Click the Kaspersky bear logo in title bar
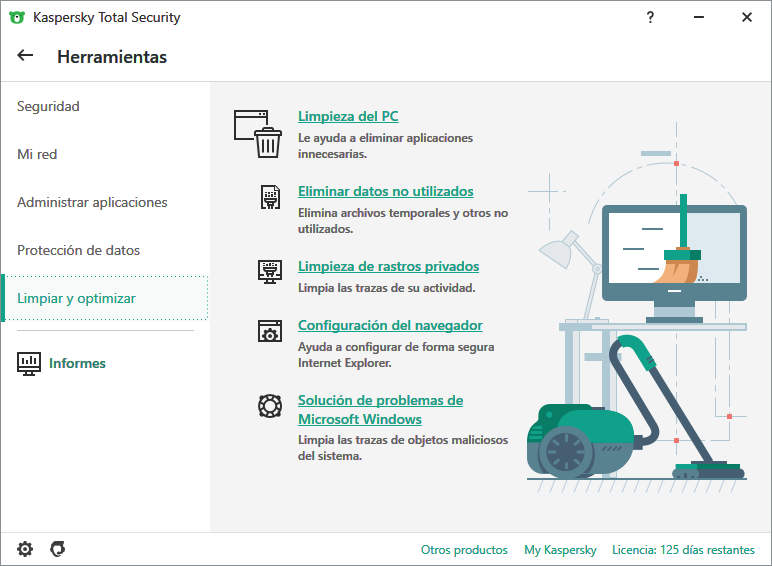The height and width of the screenshot is (566, 772). click(x=17, y=18)
